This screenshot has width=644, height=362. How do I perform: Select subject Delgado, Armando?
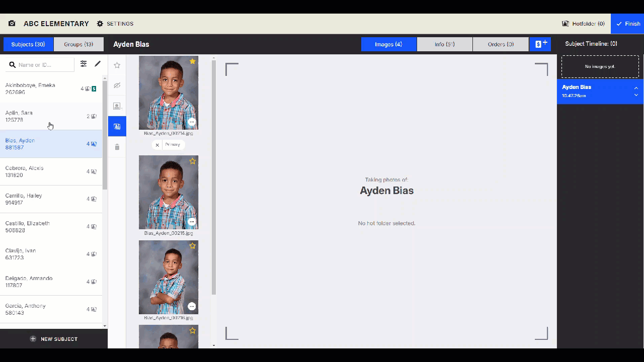coord(51,282)
